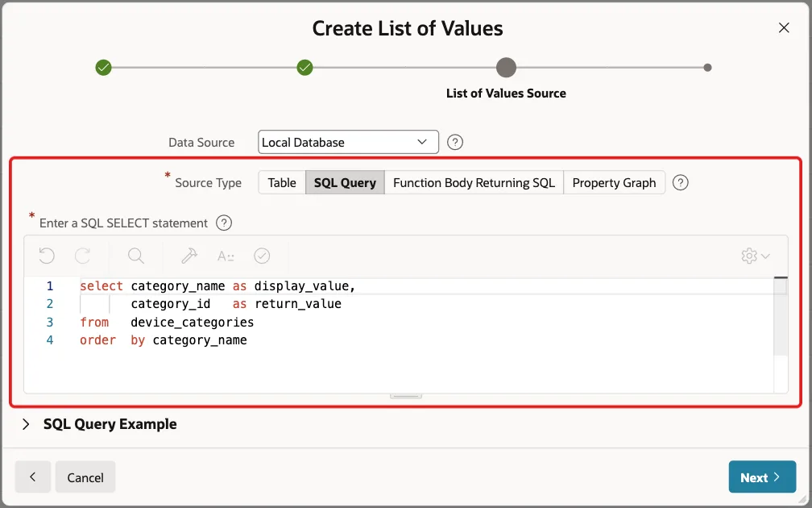Click the Autocomplete A: icon

226,256
